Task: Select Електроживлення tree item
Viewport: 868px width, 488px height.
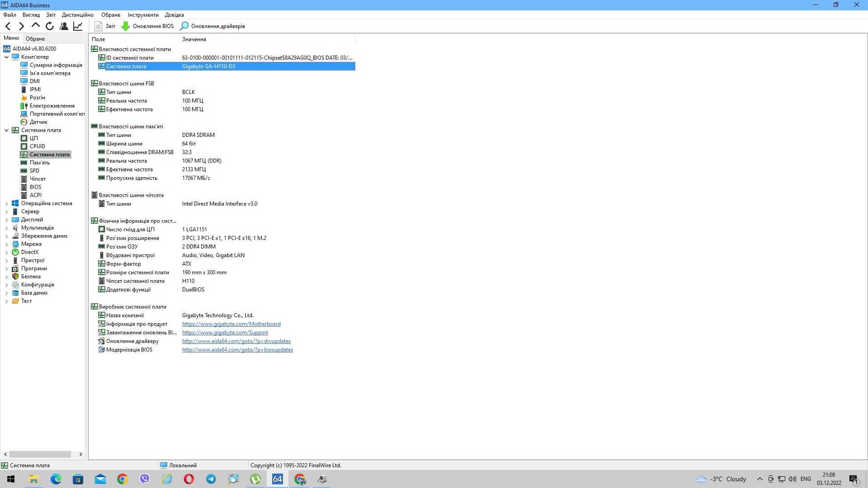Action: [x=52, y=106]
